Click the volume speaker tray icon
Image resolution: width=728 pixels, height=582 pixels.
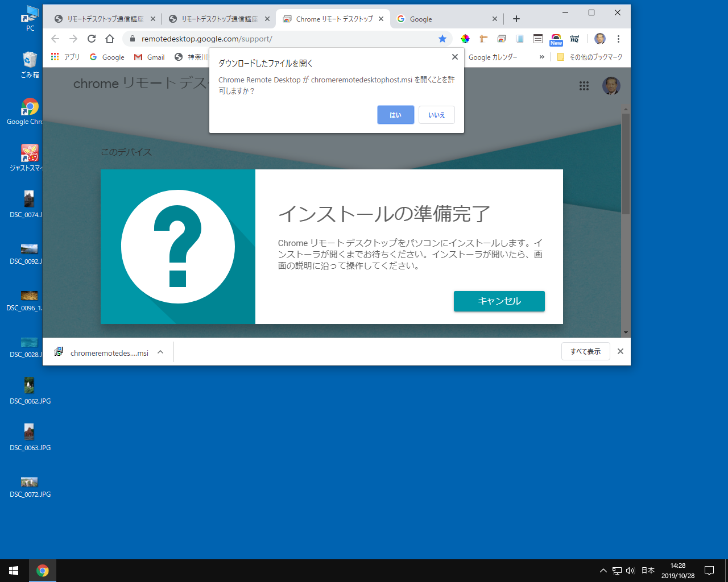pyautogui.click(x=630, y=571)
